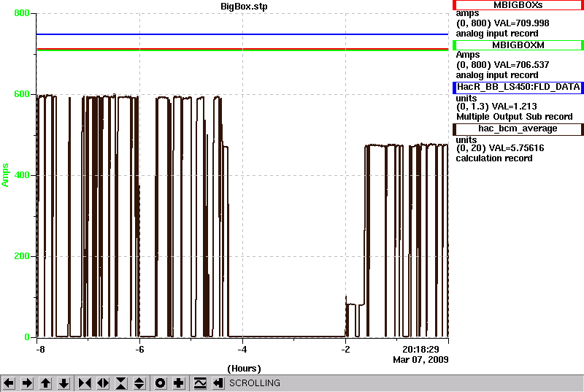Click the Mar 07, 2009 date label
Viewport: 584px width, 392px height.
(x=420, y=360)
